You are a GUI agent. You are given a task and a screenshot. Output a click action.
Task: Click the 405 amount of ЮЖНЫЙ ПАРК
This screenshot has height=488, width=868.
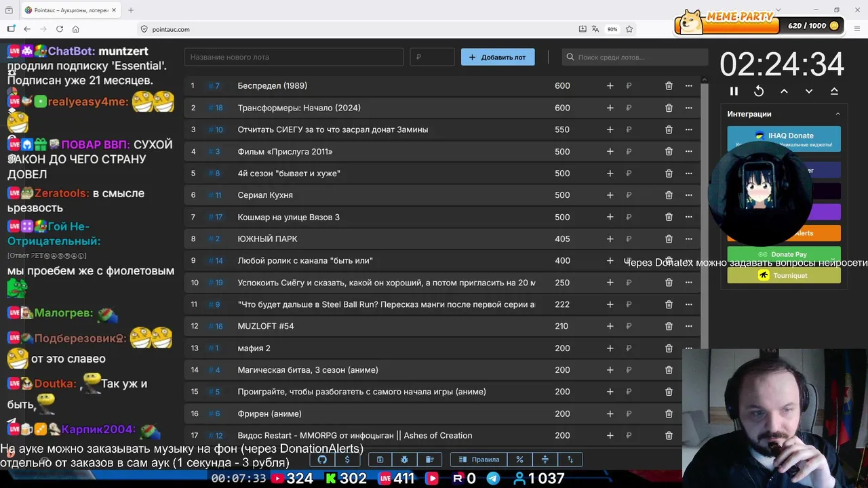click(562, 239)
